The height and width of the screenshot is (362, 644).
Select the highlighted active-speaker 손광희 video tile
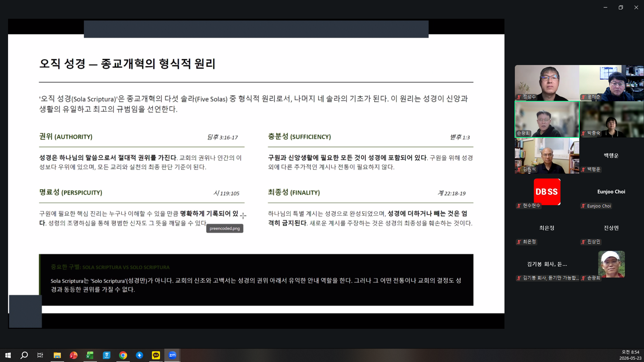547,119
